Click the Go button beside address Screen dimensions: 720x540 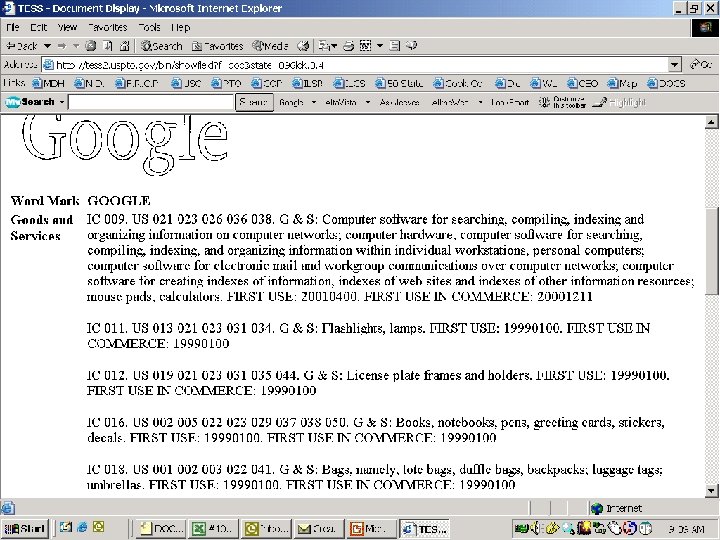tap(701, 65)
